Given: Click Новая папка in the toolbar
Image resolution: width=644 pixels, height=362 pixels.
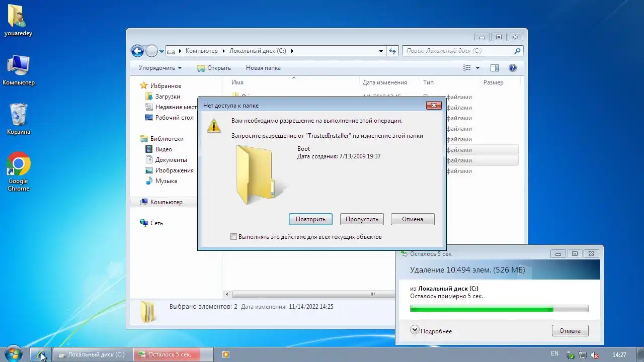Looking at the screenshot, I should point(263,68).
